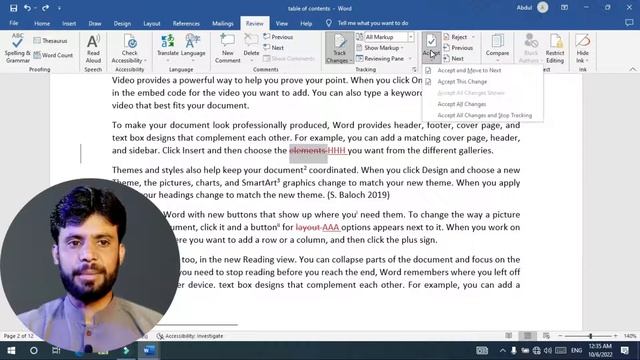Image resolution: width=640 pixels, height=360 pixels.
Task: Click Check Accessibility icon
Action: [130, 41]
